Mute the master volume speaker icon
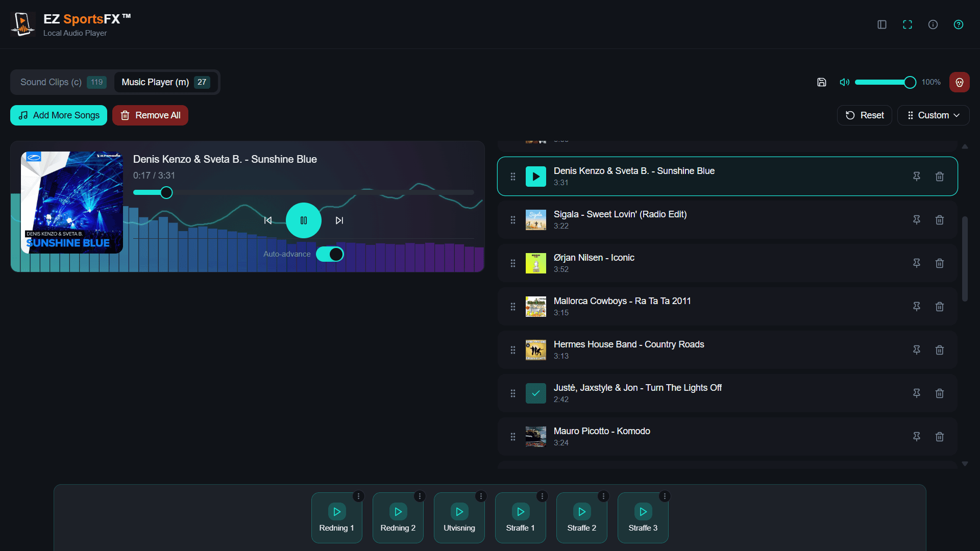Viewport: 980px width, 551px height. [x=844, y=82]
